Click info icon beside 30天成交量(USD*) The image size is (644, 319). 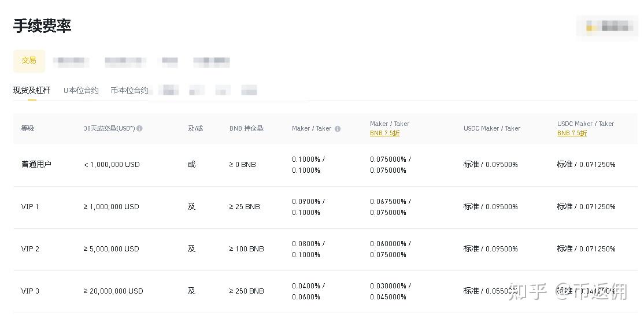point(140,128)
